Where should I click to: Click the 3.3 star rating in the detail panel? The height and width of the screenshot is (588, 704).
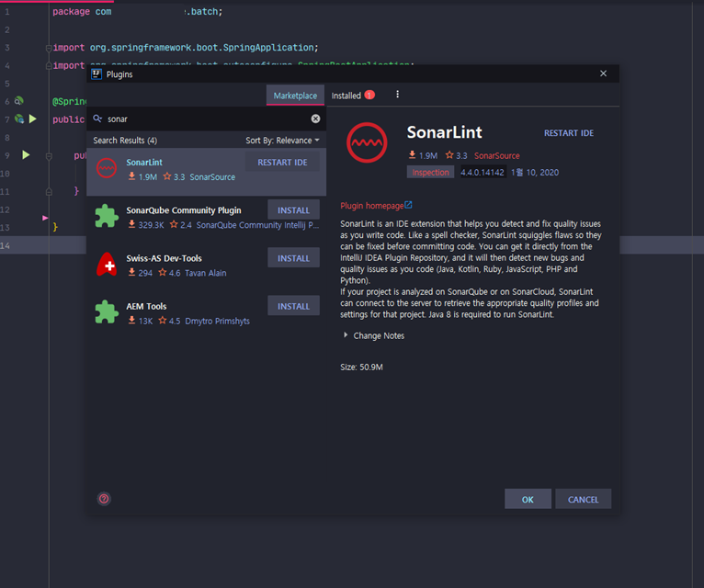point(457,156)
